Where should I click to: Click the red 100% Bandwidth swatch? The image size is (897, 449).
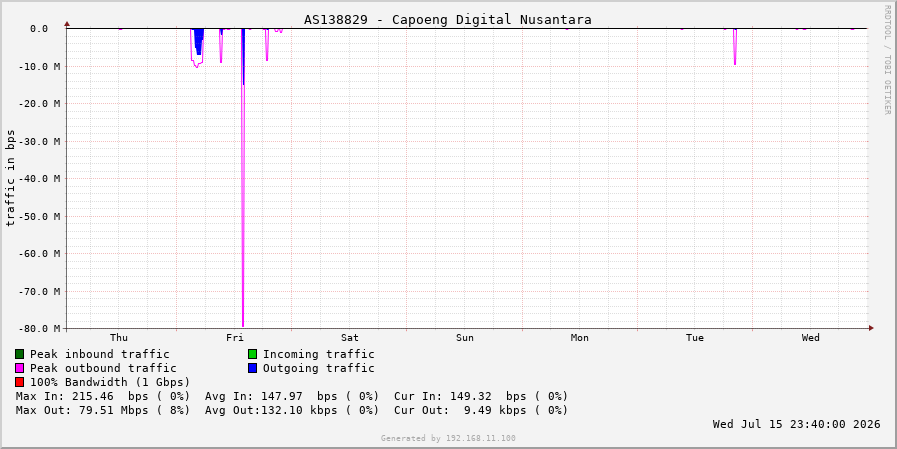pyautogui.click(x=19, y=382)
